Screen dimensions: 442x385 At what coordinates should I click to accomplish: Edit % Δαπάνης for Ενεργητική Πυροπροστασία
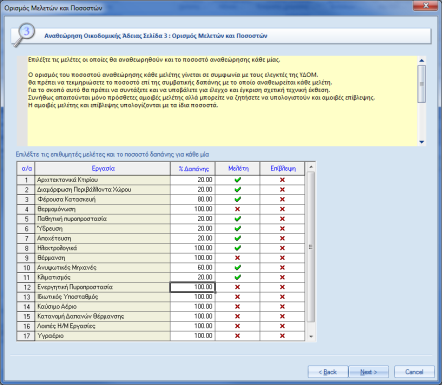(193, 287)
